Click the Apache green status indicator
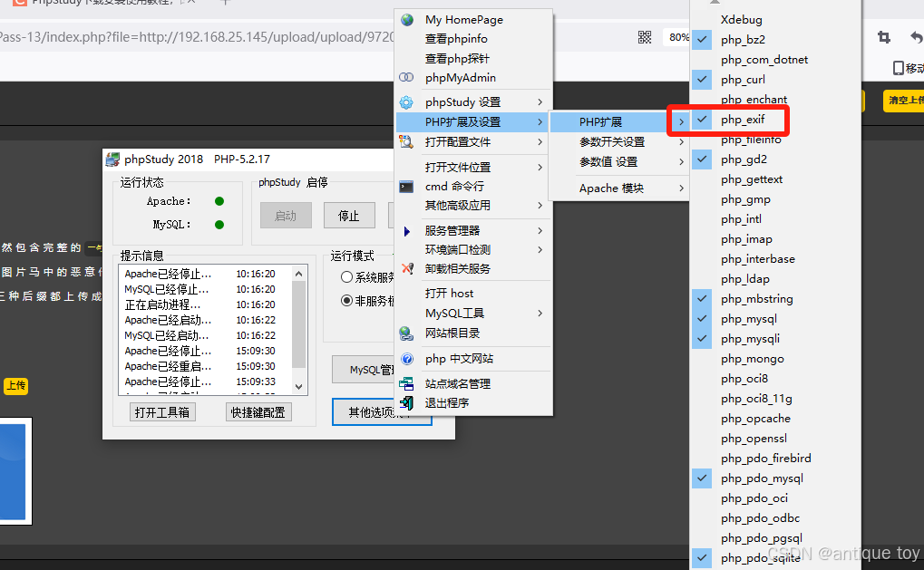This screenshot has height=570, width=924. 219,201
